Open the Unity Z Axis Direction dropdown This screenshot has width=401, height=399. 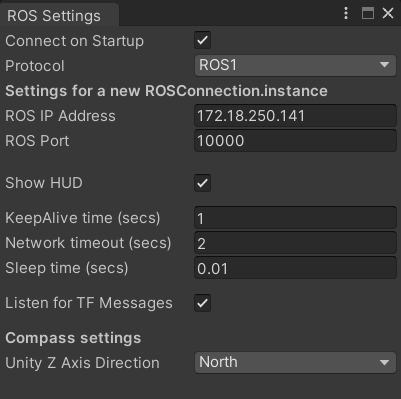tap(295, 362)
